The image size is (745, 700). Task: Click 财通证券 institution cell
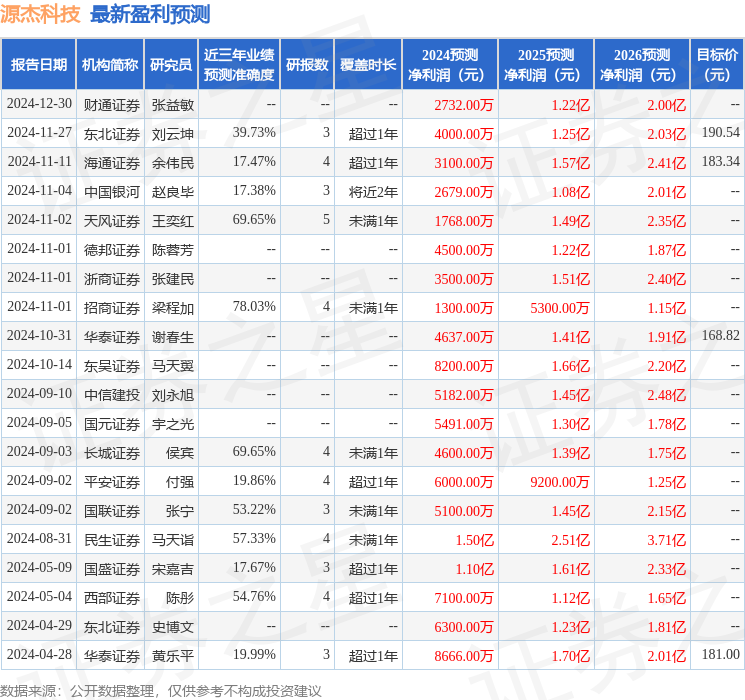(x=112, y=105)
